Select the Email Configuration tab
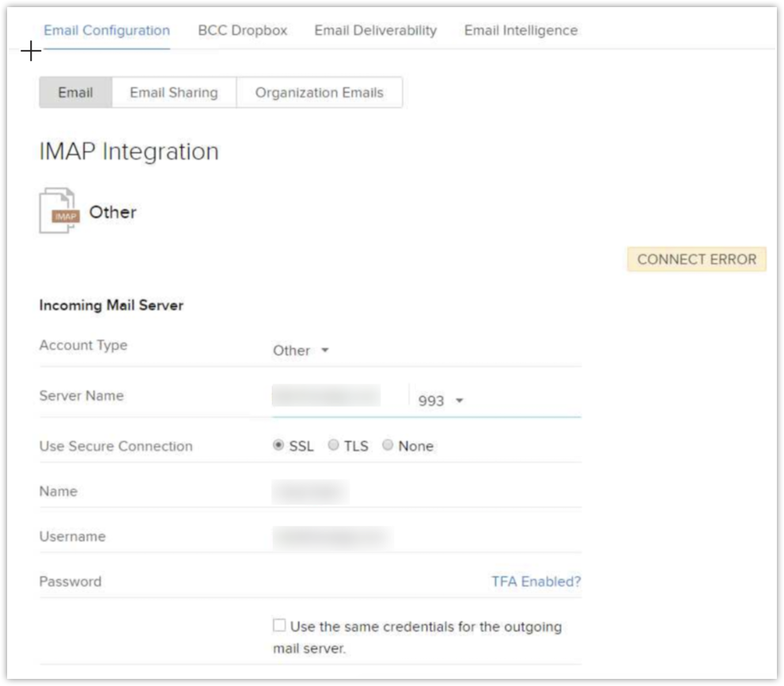The height and width of the screenshot is (686, 784). [107, 31]
